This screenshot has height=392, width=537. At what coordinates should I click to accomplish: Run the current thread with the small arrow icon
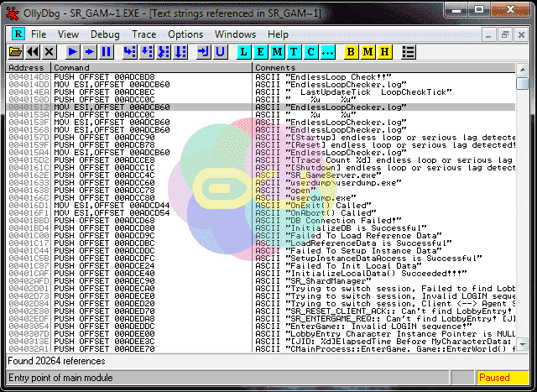click(x=90, y=52)
